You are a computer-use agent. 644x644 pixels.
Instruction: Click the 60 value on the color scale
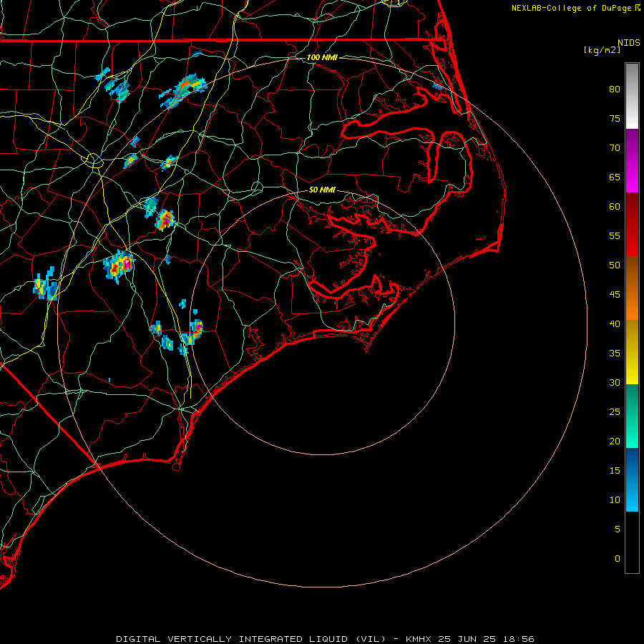(x=615, y=207)
